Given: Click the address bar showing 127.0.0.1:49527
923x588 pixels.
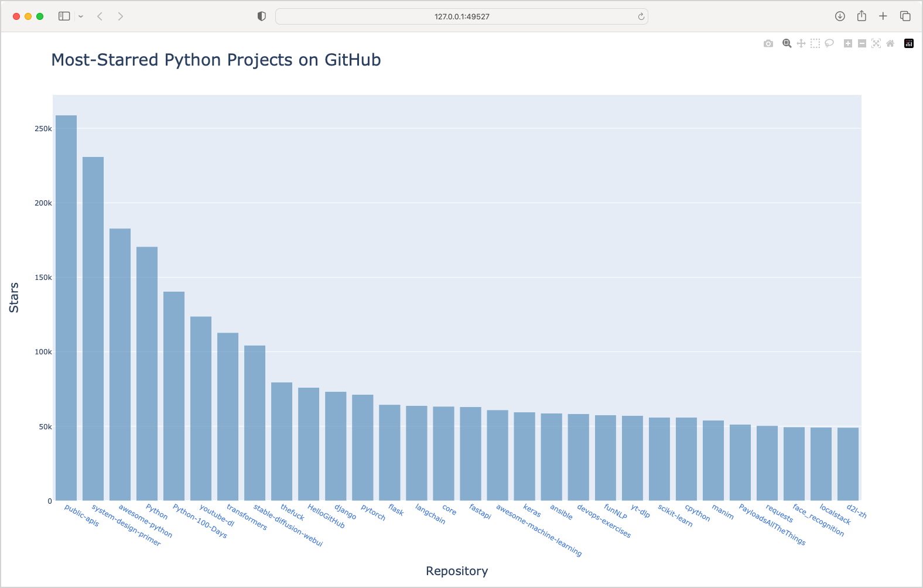Looking at the screenshot, I should click(461, 16).
